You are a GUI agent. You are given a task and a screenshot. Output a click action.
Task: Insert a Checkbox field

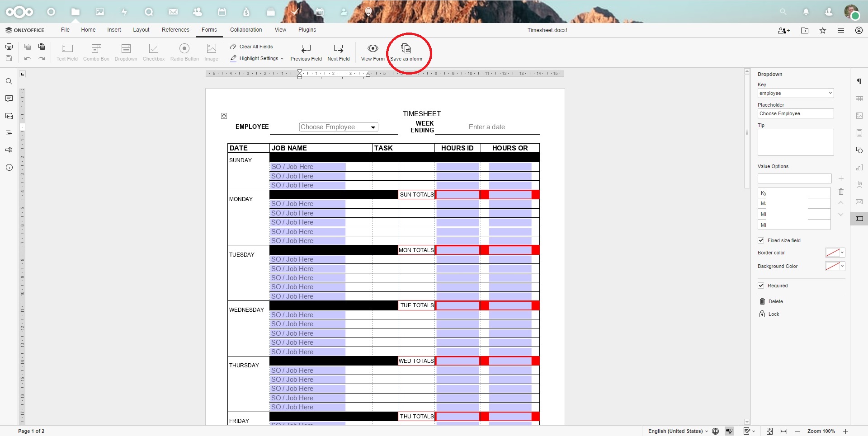point(154,52)
